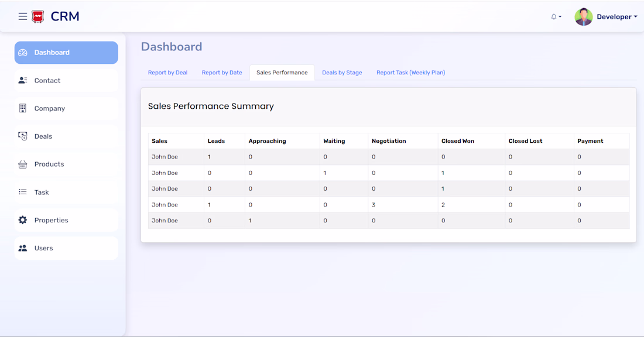Click the Properties gear icon
This screenshot has height=337, width=644.
point(23,220)
